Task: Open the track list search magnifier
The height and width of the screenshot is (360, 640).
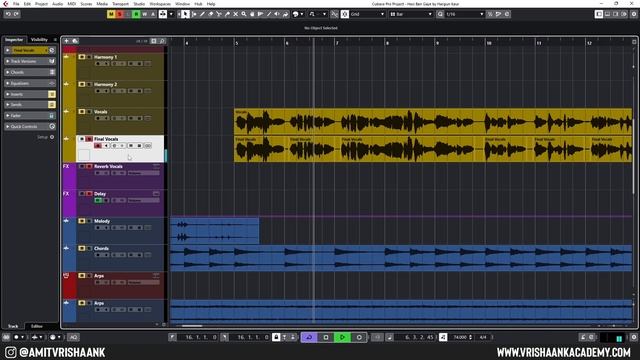Action: [162, 41]
